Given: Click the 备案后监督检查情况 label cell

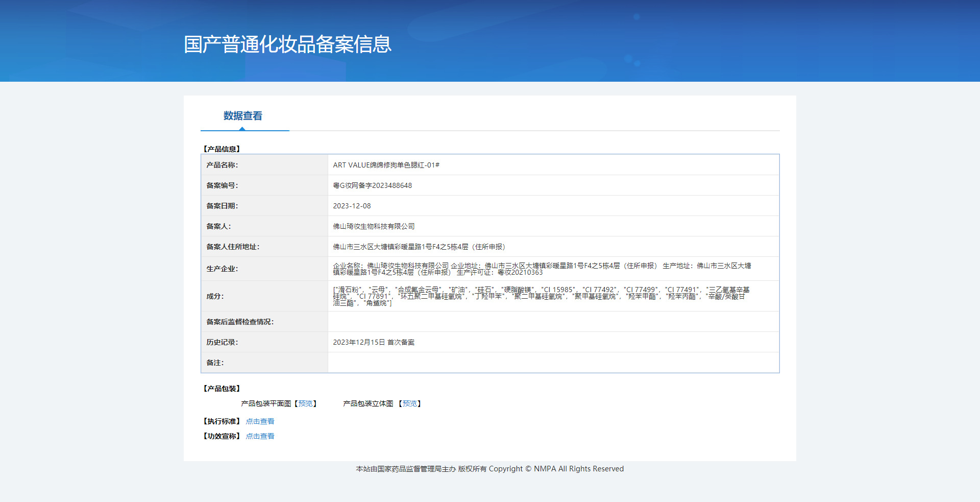Looking at the screenshot, I should tap(264, 322).
